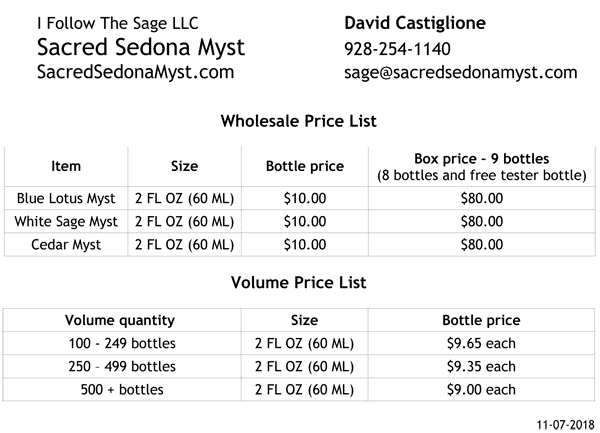Click the Box price column header

[481, 167]
